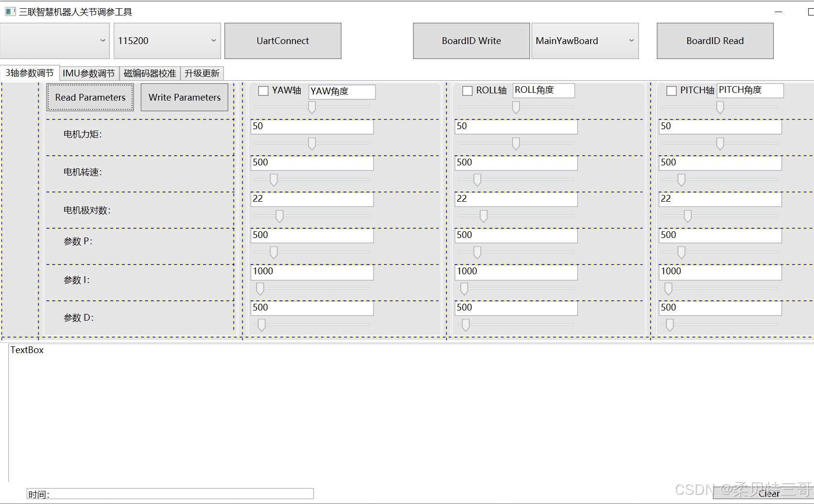Click the Read Parameters button

[x=90, y=97]
